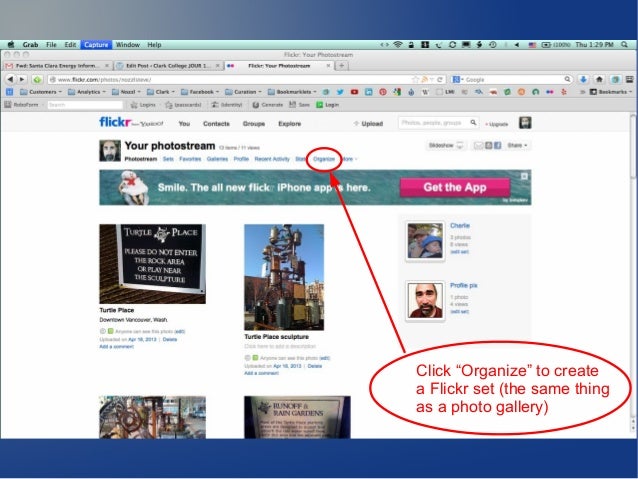The width and height of the screenshot is (638, 479).
Task: Click the Get the App button
Action: (x=454, y=187)
